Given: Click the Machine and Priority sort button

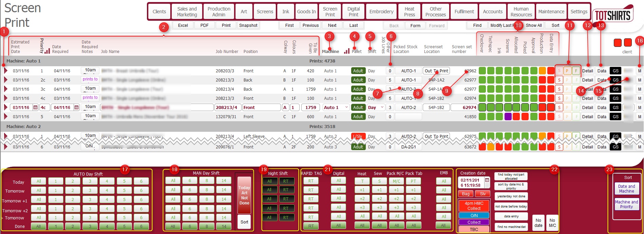Looking at the screenshot, I should pos(626,204).
